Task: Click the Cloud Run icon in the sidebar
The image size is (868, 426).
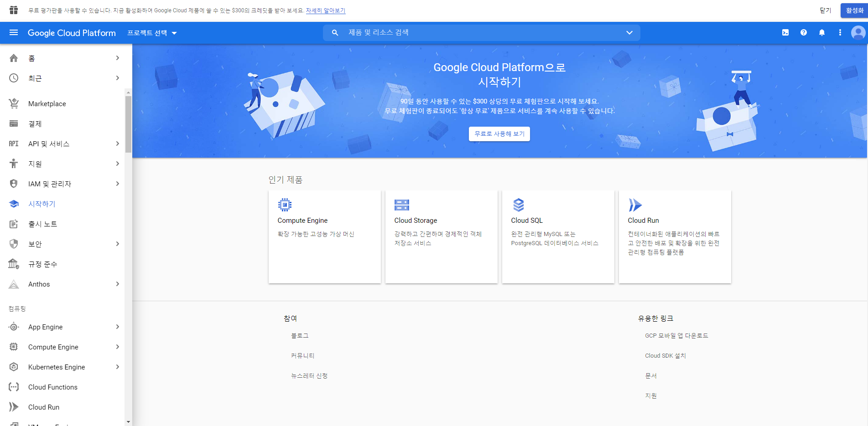Action: tap(14, 407)
